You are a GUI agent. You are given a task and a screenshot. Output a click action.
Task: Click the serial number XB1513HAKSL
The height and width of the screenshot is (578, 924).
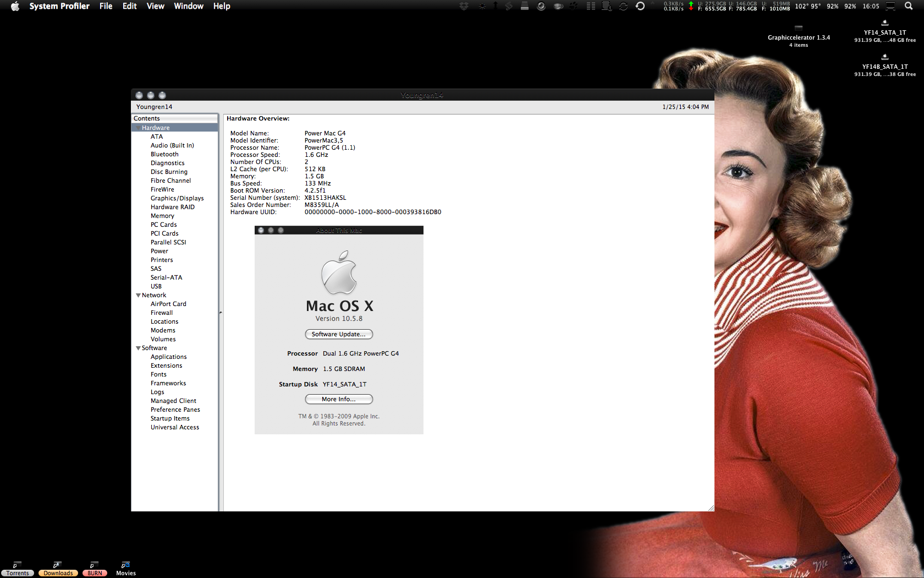click(325, 198)
